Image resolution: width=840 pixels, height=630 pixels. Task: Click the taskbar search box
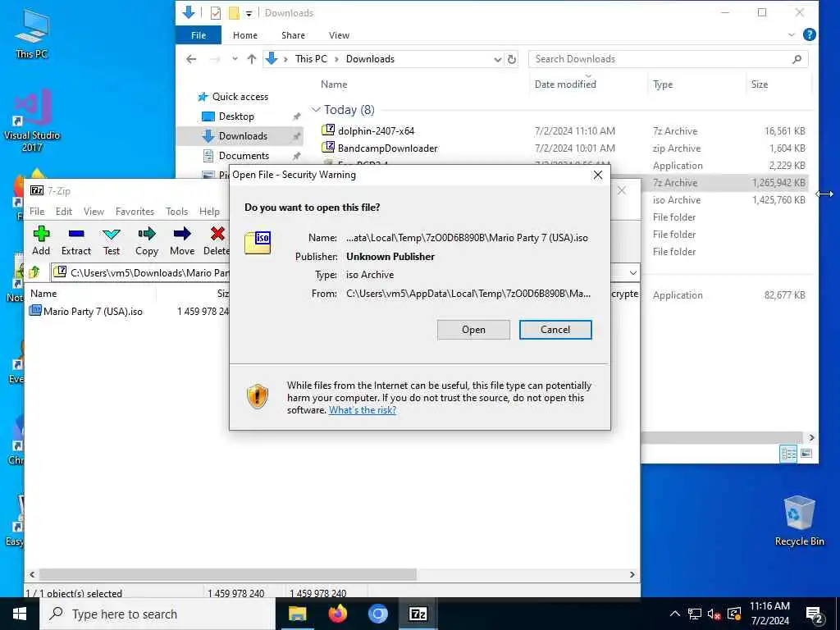pos(158,614)
